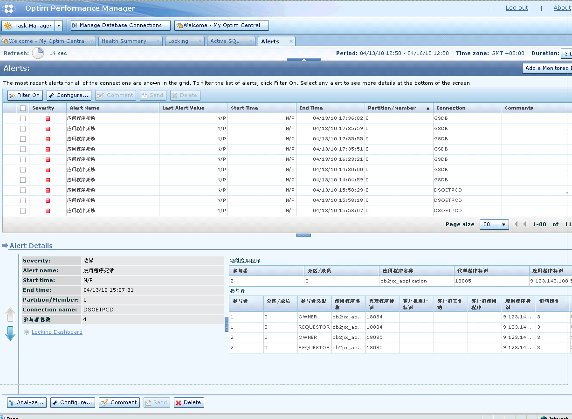The height and width of the screenshot is (419, 572).
Task: Toggle the select-all checkbox in the grid header
Action: [23, 108]
